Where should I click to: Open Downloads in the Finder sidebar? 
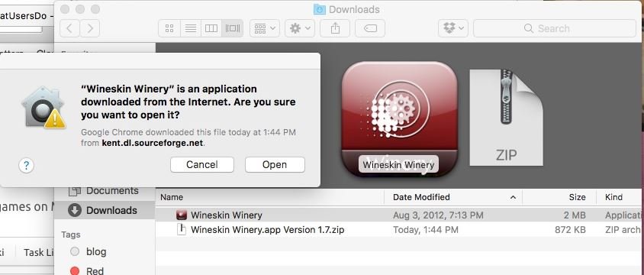pyautogui.click(x=105, y=211)
